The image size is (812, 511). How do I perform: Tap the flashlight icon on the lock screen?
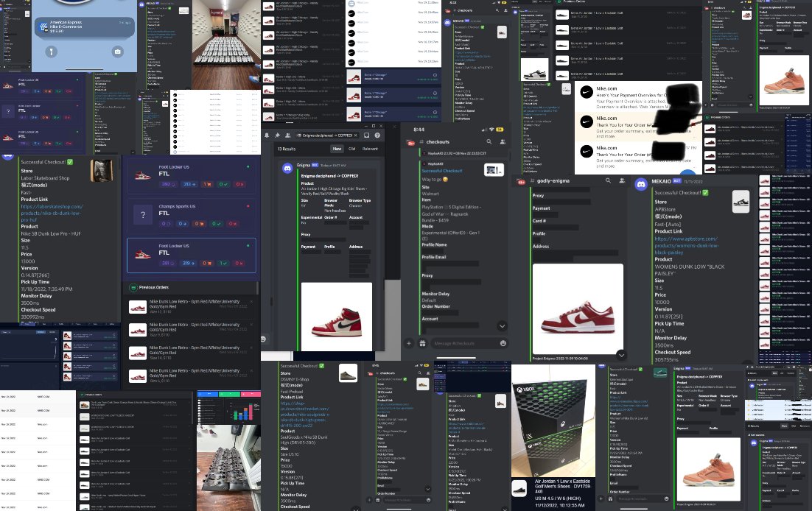click(x=51, y=52)
